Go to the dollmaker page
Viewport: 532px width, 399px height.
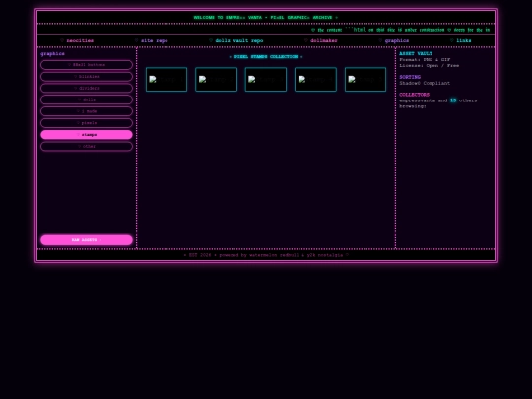tap(320, 40)
